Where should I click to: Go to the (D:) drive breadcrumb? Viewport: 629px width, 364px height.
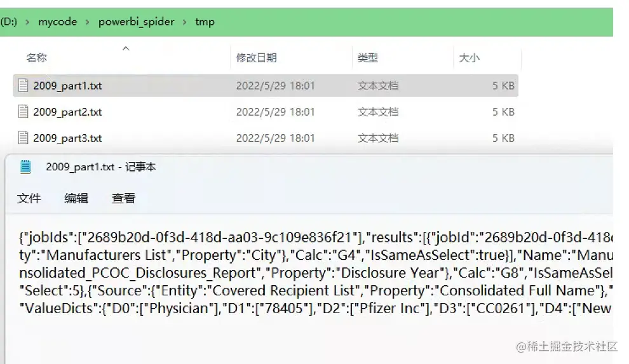(8, 22)
